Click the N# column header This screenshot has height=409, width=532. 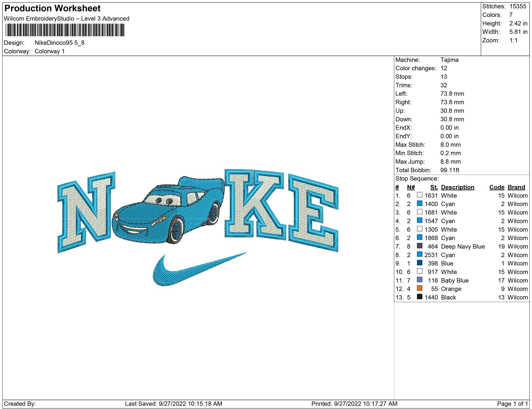(x=411, y=187)
